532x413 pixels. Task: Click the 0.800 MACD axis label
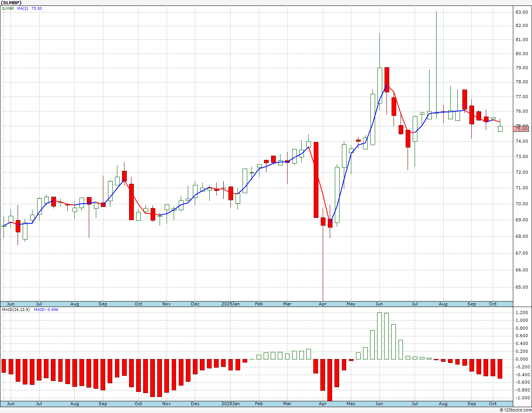(x=521, y=328)
